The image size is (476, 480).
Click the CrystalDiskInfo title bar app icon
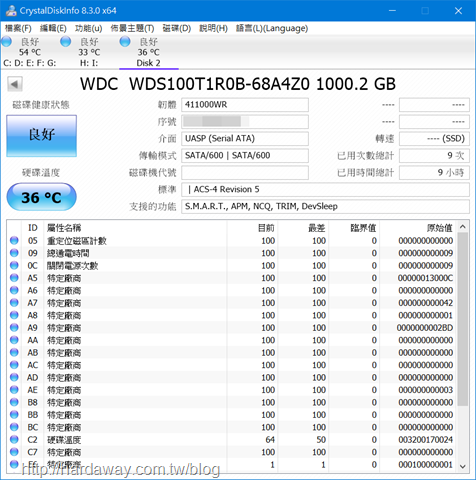tap(11, 11)
